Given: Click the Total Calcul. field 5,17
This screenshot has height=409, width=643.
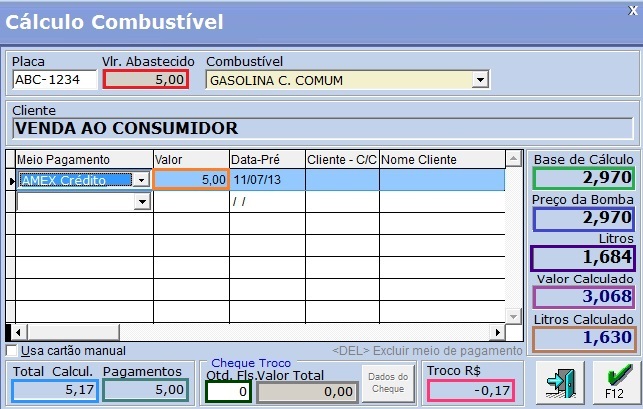Looking at the screenshot, I should click(x=55, y=390).
